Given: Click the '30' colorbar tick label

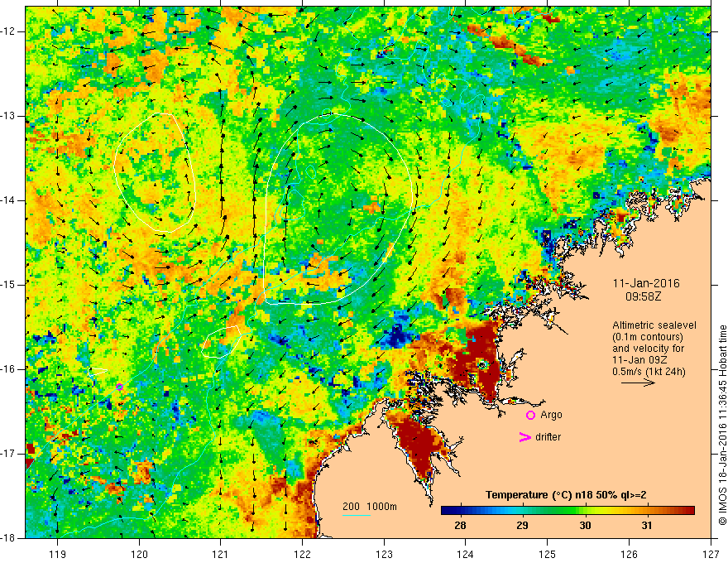Looking at the screenshot, I should coord(585,526).
